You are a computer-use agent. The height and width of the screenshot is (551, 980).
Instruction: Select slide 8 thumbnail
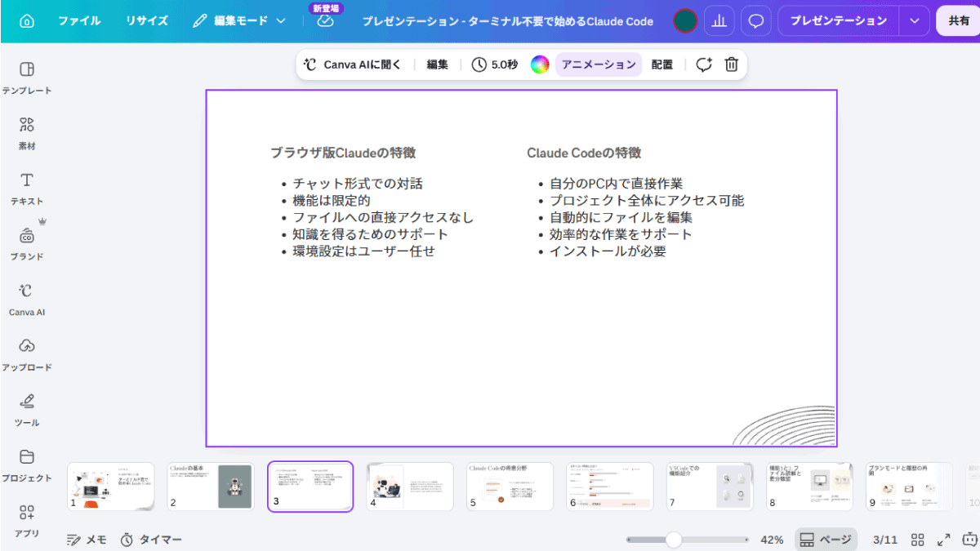[808, 487]
